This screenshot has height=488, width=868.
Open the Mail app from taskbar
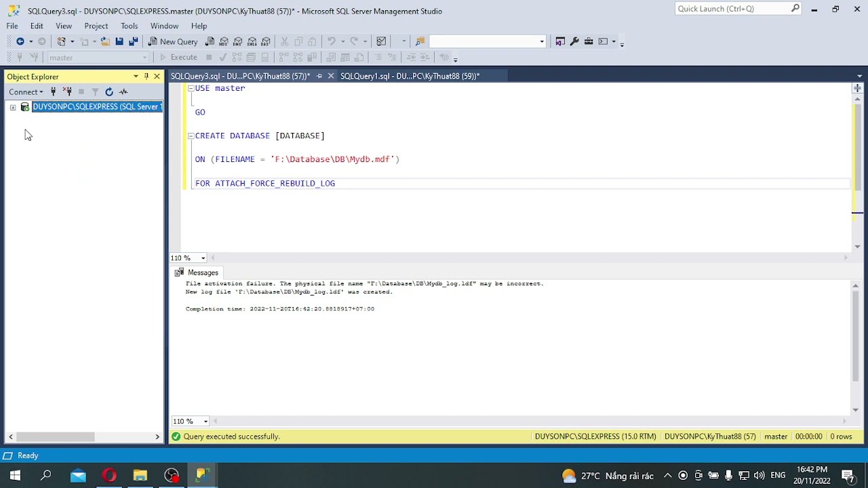coord(78,476)
